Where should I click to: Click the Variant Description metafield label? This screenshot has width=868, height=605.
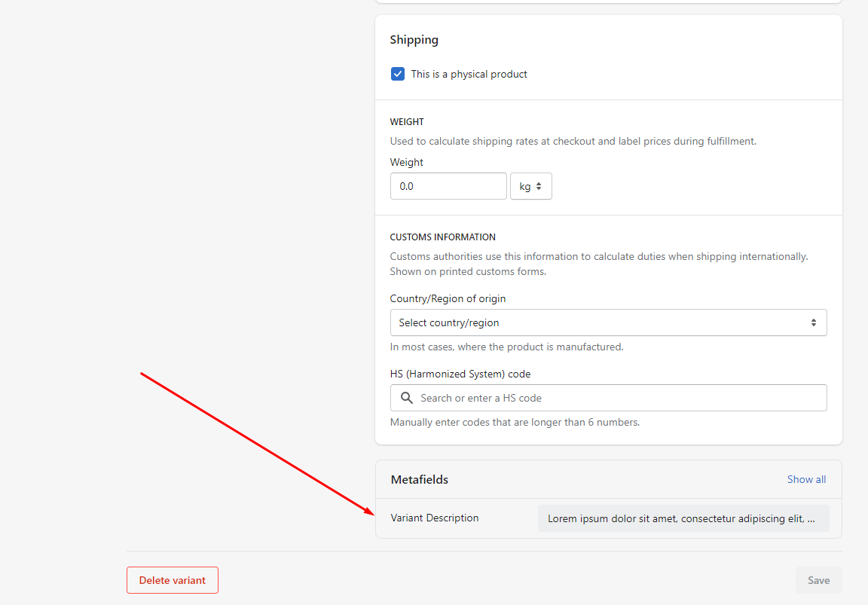click(434, 518)
